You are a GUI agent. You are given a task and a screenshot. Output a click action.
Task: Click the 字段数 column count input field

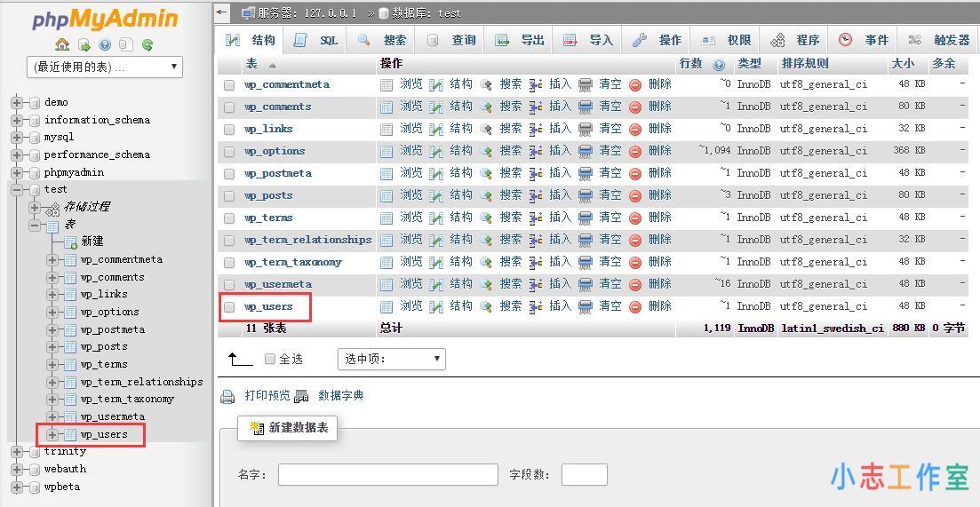[585, 474]
